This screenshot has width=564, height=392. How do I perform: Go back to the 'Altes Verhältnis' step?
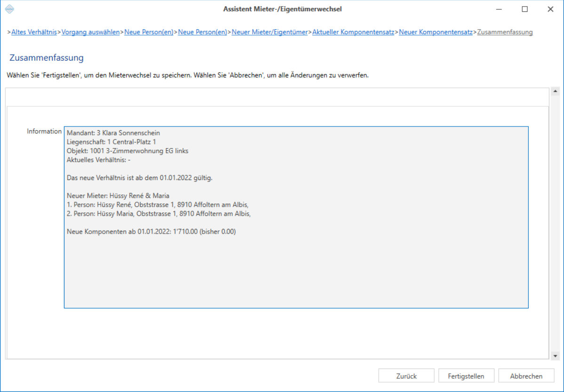point(34,32)
